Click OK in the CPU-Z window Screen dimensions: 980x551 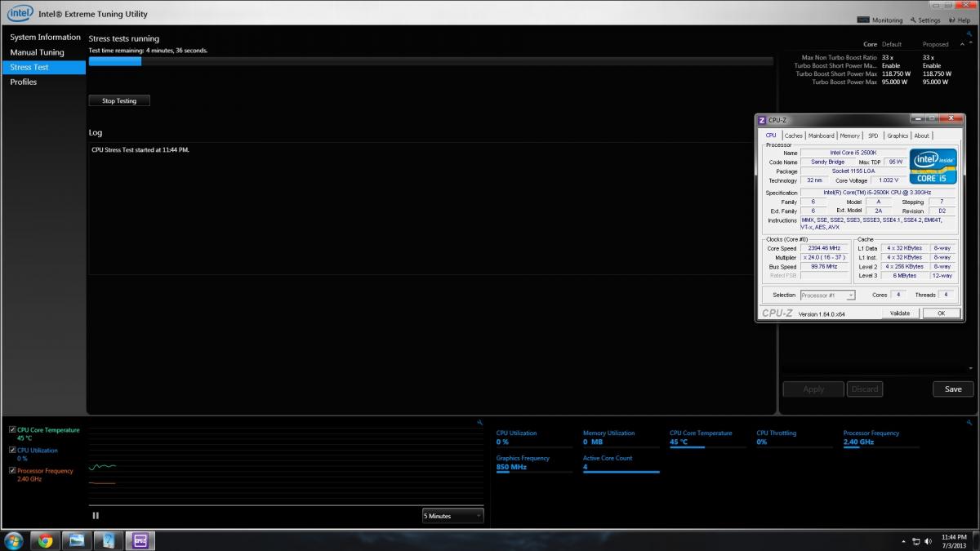click(x=941, y=313)
